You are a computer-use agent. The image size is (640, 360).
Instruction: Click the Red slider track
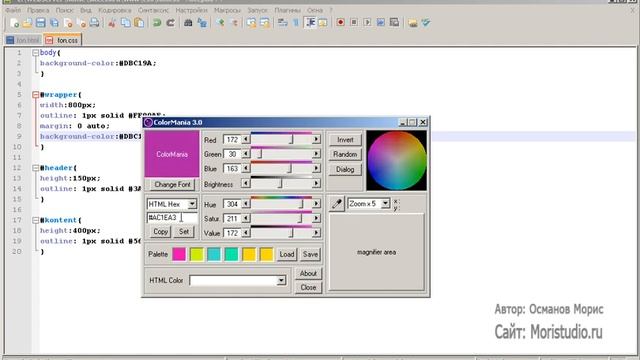point(281,140)
